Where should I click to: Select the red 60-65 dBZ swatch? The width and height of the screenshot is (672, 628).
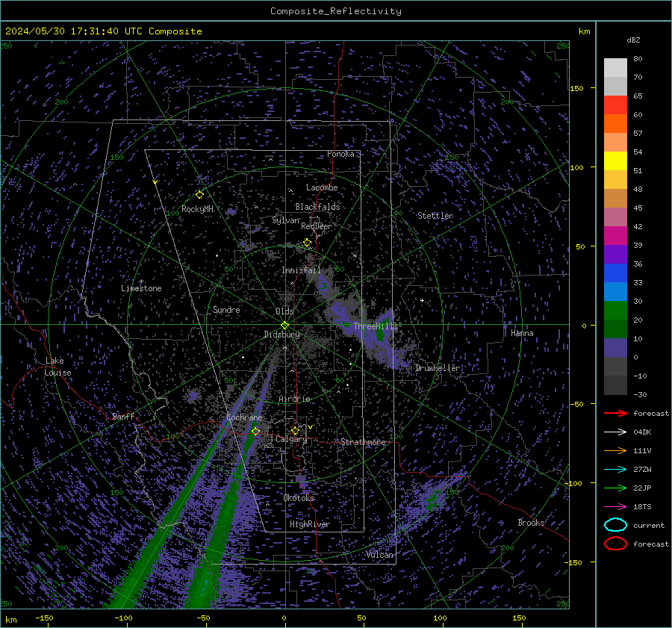(x=615, y=105)
